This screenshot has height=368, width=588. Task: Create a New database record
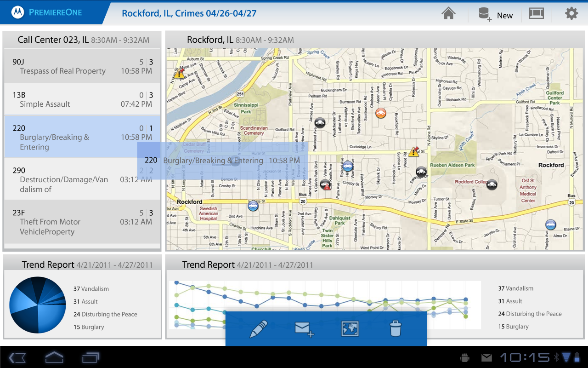(x=495, y=14)
